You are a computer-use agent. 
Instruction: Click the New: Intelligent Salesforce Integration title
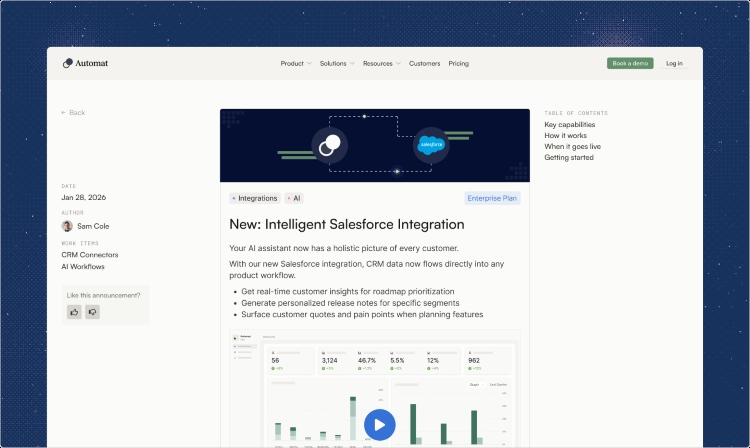[347, 224]
